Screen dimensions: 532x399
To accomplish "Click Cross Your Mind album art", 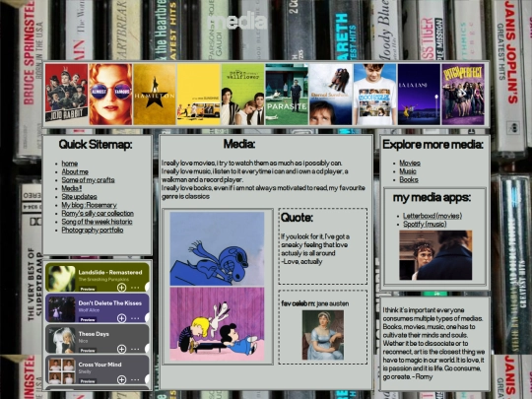I will 61,370.
